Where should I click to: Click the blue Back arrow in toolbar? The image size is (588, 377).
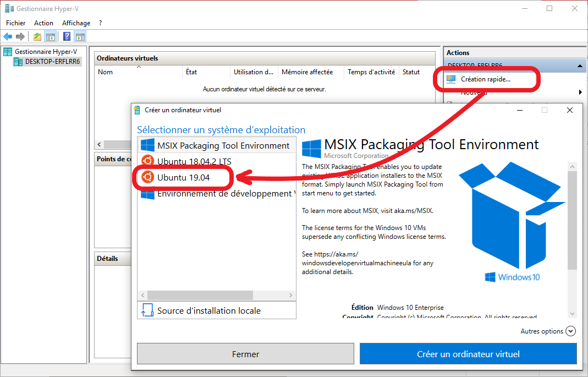(x=8, y=37)
